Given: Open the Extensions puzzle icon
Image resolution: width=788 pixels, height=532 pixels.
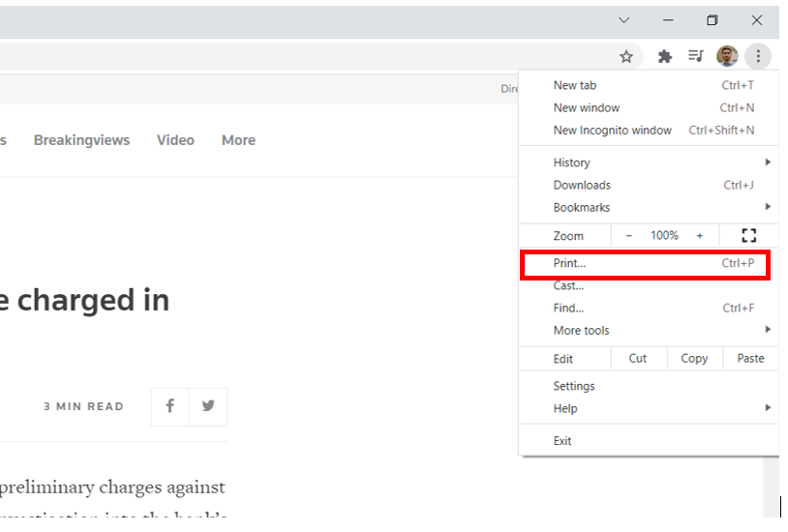Looking at the screenshot, I should click(x=664, y=56).
